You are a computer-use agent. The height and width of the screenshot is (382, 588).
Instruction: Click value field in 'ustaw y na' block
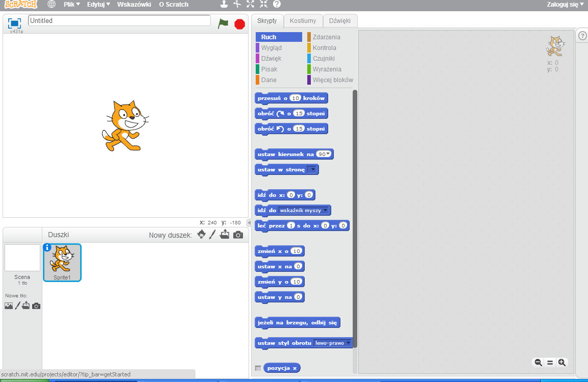(x=298, y=297)
